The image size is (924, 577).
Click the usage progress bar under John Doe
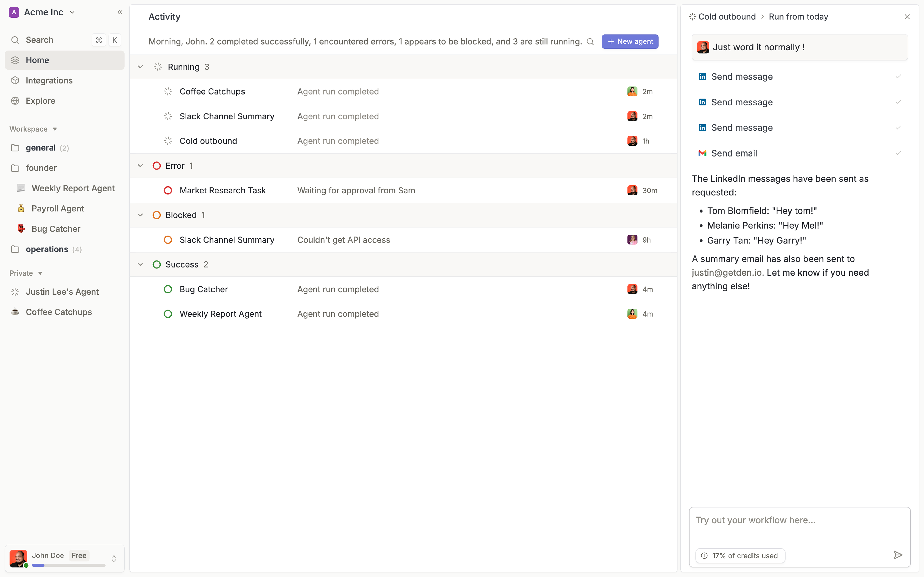click(69, 565)
